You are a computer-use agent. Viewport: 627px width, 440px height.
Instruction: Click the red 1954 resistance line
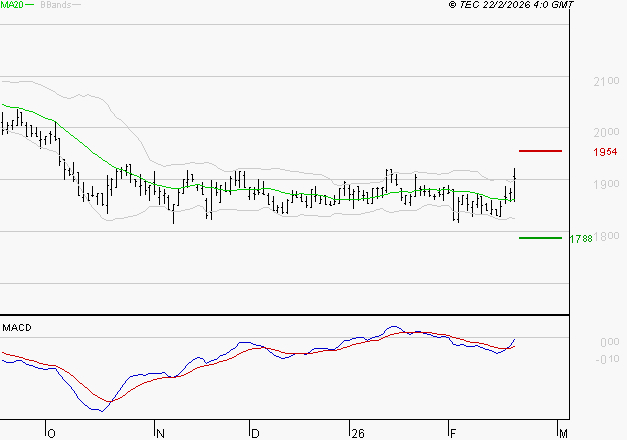pos(541,151)
